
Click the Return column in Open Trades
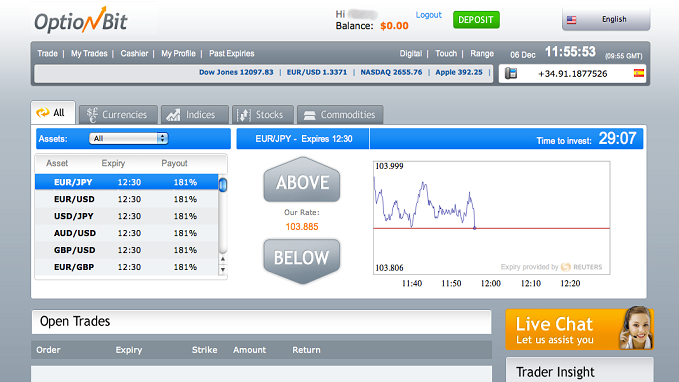point(306,350)
